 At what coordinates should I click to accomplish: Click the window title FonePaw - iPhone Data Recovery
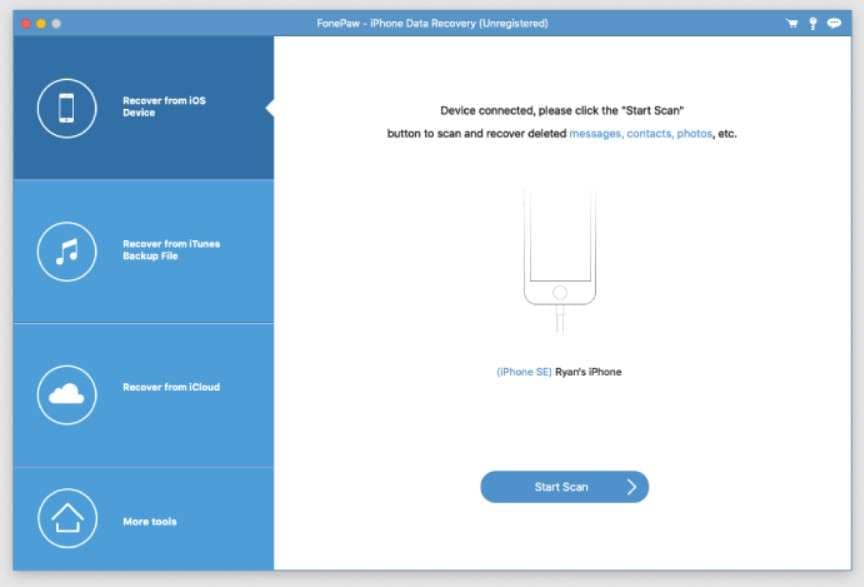point(432,23)
